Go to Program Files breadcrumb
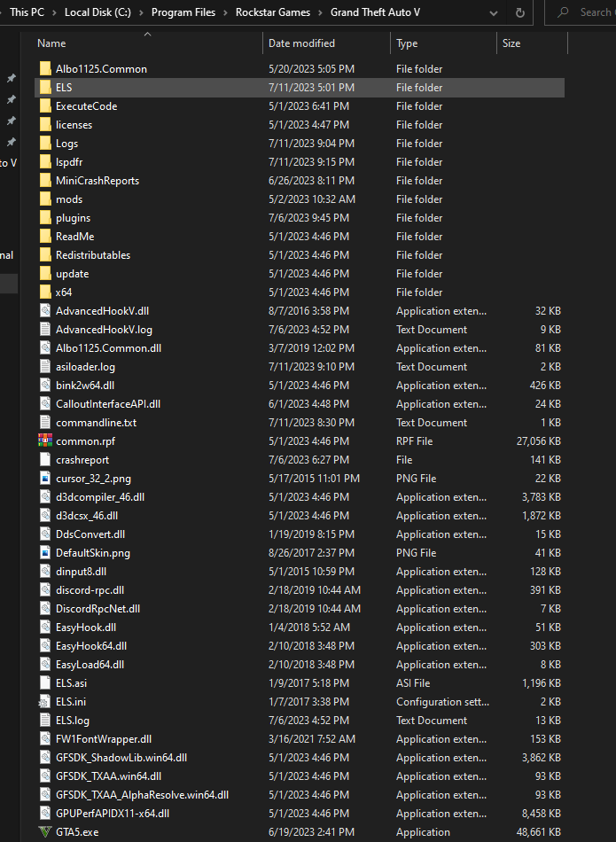Image resolution: width=616 pixels, height=842 pixels. [x=183, y=12]
